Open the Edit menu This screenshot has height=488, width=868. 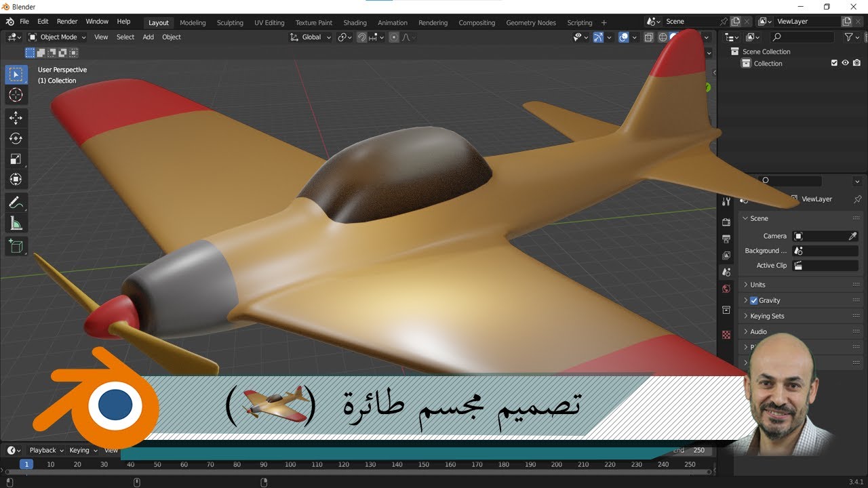point(43,22)
